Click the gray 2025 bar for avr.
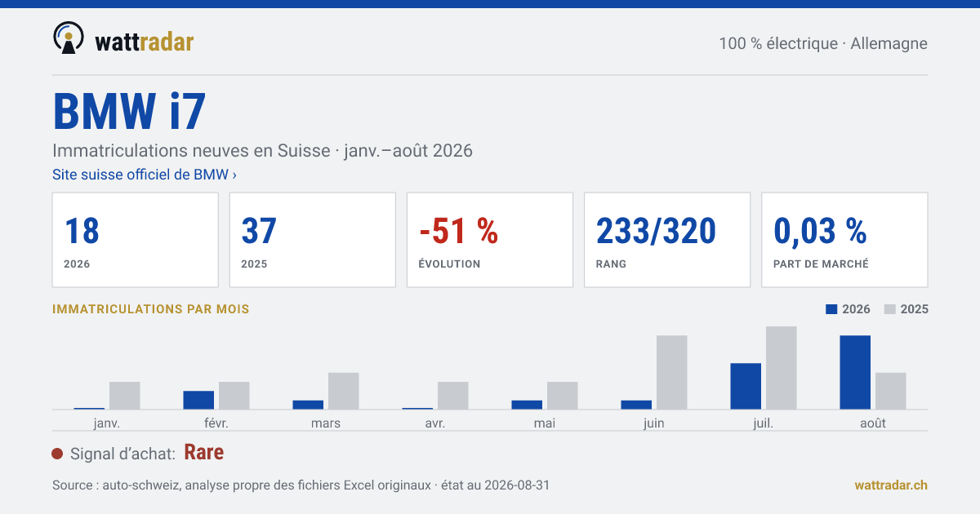Viewport: 980px width, 514px height. (x=453, y=396)
